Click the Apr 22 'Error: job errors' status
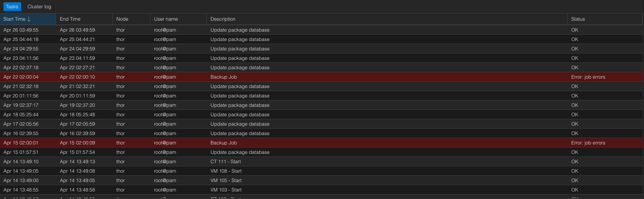This screenshot has height=199, width=644. (588, 77)
